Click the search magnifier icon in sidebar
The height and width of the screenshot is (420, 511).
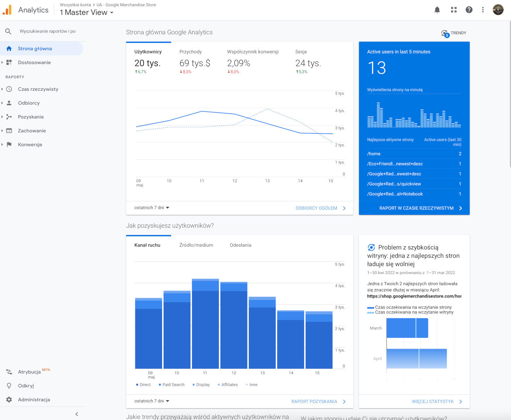pyautogui.click(x=8, y=31)
